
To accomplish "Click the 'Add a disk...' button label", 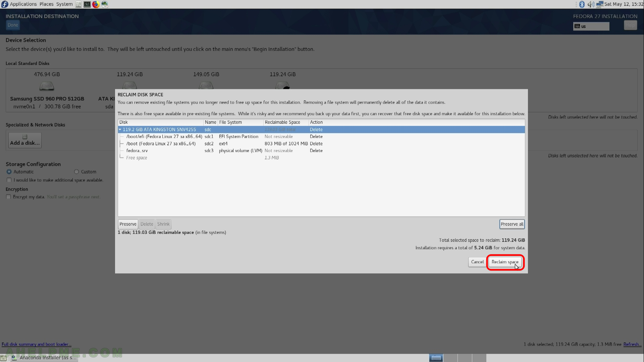I will (25, 143).
